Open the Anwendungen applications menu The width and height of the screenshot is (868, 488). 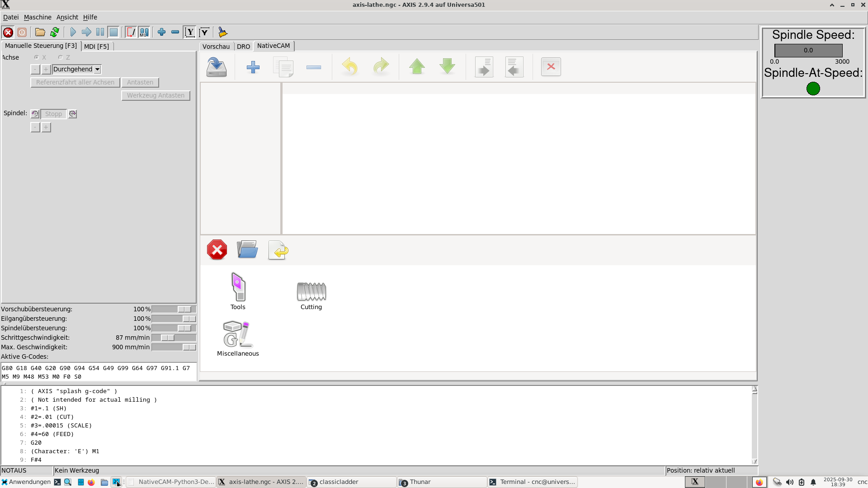pyautogui.click(x=25, y=482)
